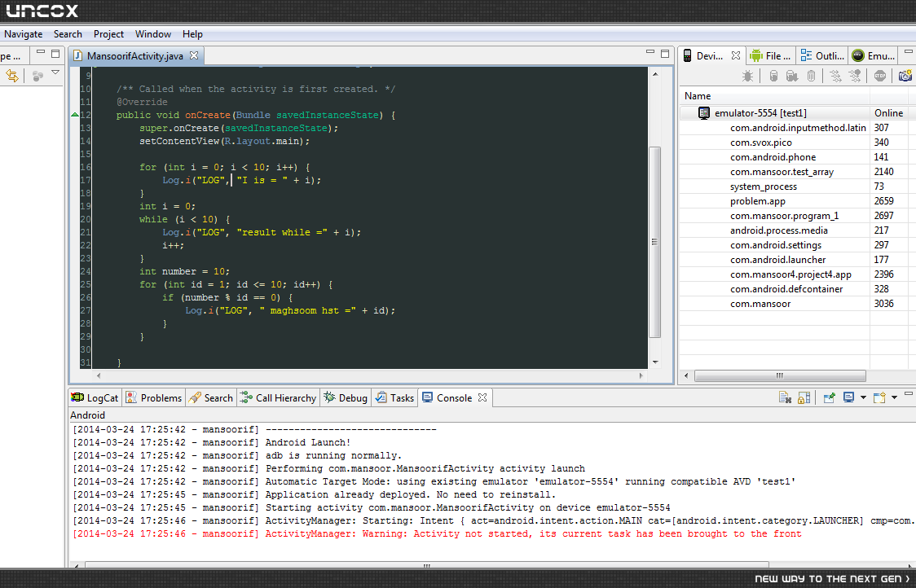Minimize the editor pane
The height and width of the screenshot is (588, 916).
click(650, 53)
